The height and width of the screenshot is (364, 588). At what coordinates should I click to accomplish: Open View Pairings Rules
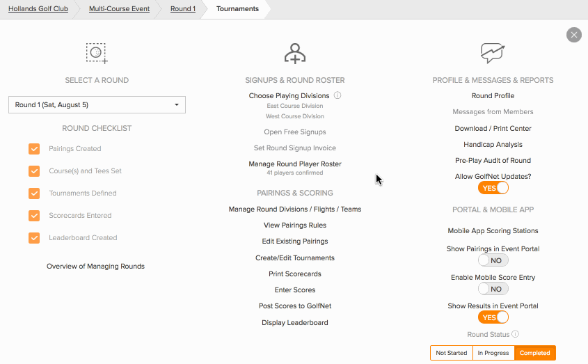pos(295,225)
